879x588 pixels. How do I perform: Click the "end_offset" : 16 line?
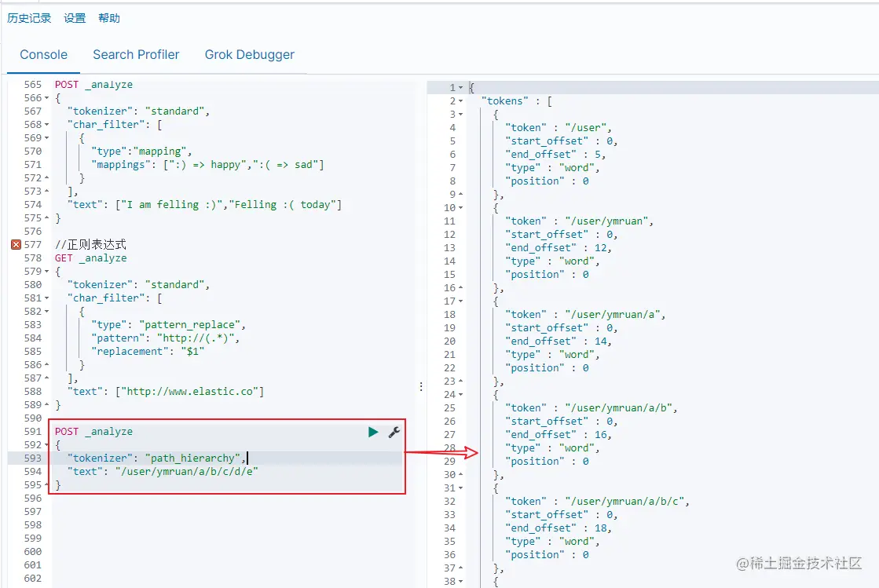point(559,435)
